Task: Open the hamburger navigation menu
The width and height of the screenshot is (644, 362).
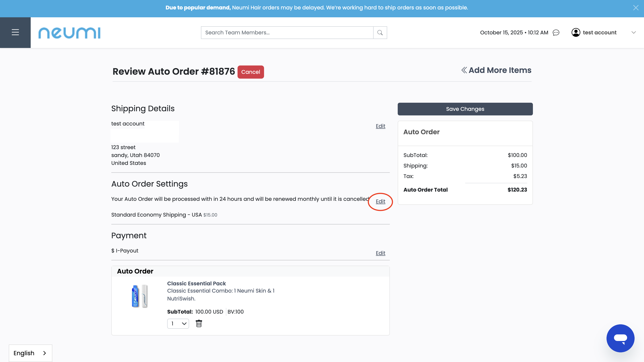Action: (15, 32)
